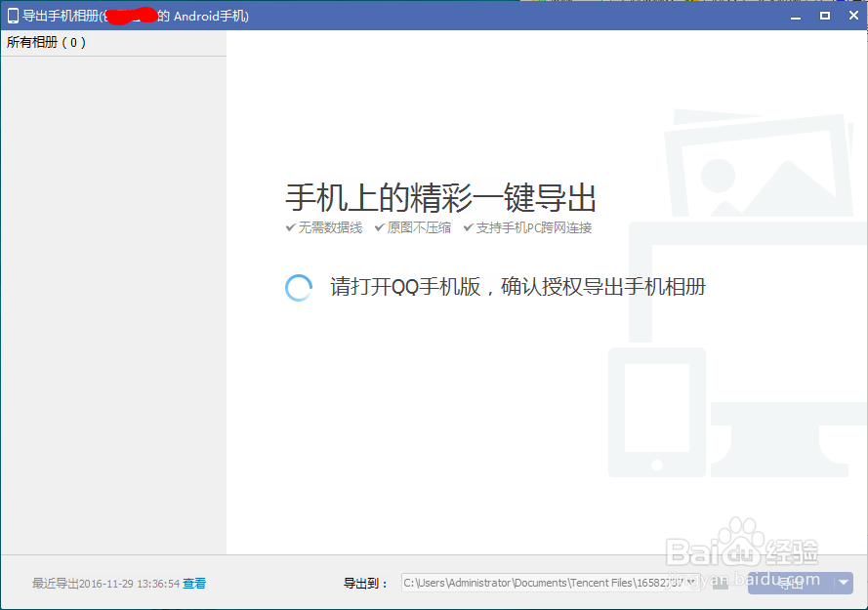
Task: Click the phone icon in the title bar
Action: coord(13,16)
